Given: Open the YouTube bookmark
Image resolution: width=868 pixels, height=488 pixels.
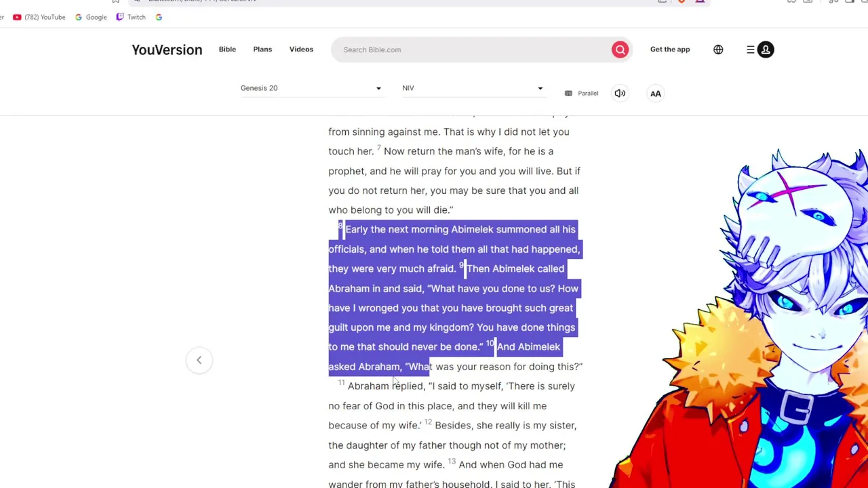Looking at the screenshot, I should click(x=39, y=17).
